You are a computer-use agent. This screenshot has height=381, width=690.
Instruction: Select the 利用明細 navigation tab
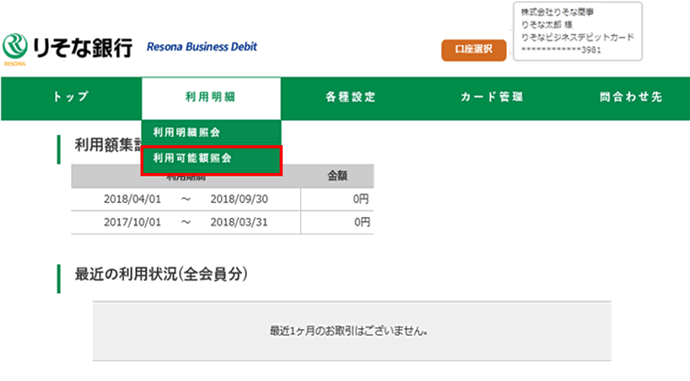pyautogui.click(x=211, y=97)
